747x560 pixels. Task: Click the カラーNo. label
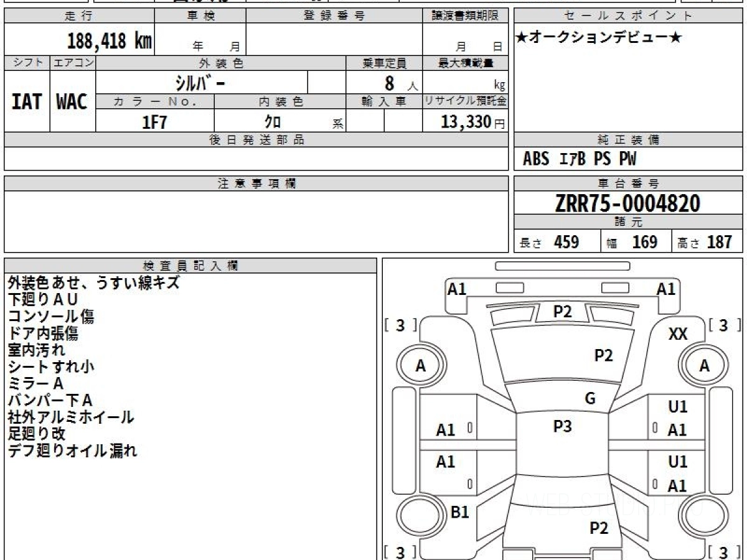155,101
